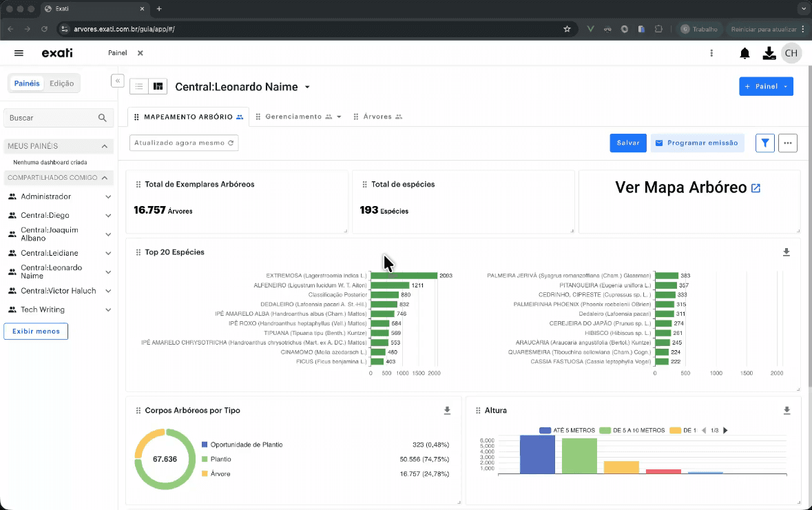Viewport: 812px width, 510px height.
Task: Switch to dashboard grid view icon
Action: pyautogui.click(x=158, y=87)
